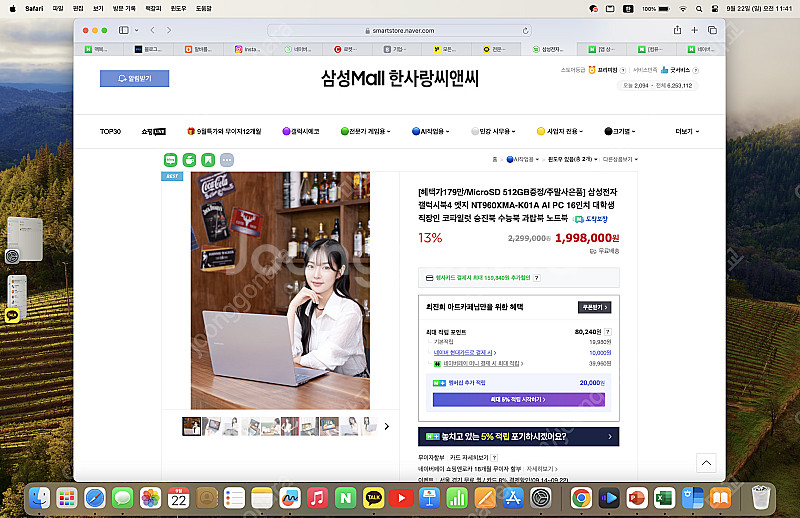Expand the 전문가 게임용 category dropdown

365,131
